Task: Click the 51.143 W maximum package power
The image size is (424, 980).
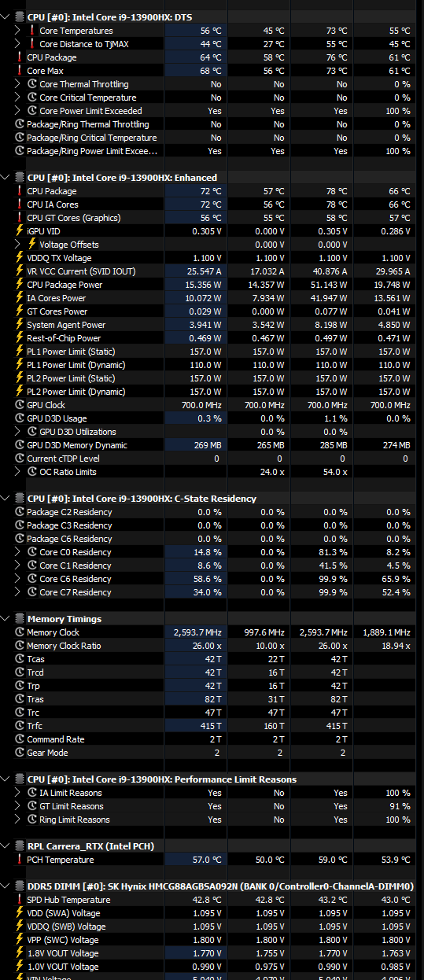Action: 329,285
